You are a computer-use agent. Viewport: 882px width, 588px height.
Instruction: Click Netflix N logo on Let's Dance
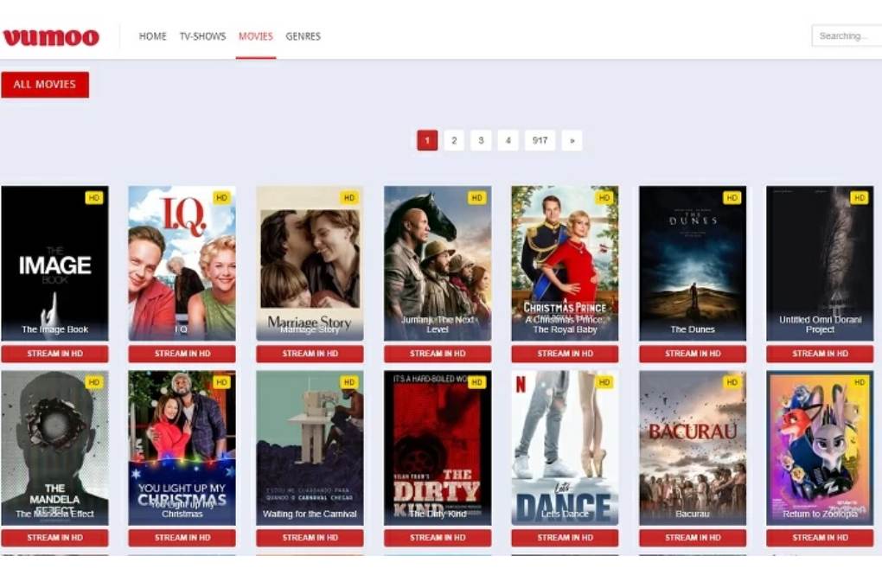click(521, 384)
